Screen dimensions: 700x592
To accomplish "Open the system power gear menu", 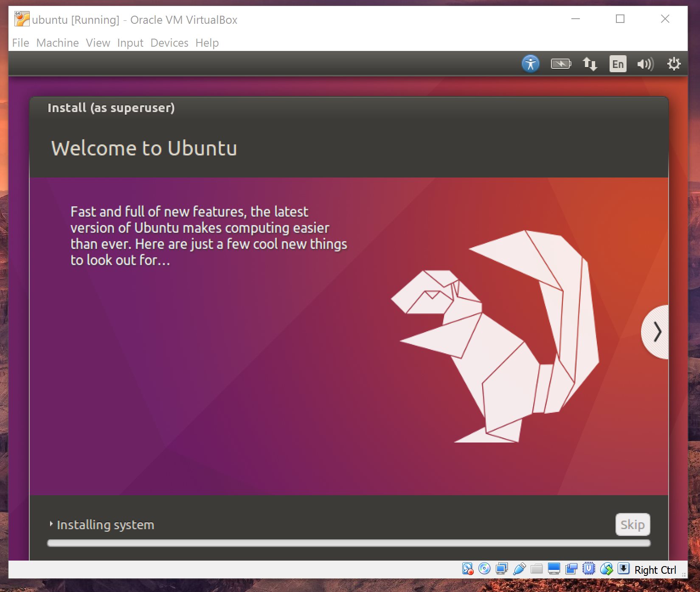I will tap(674, 64).
